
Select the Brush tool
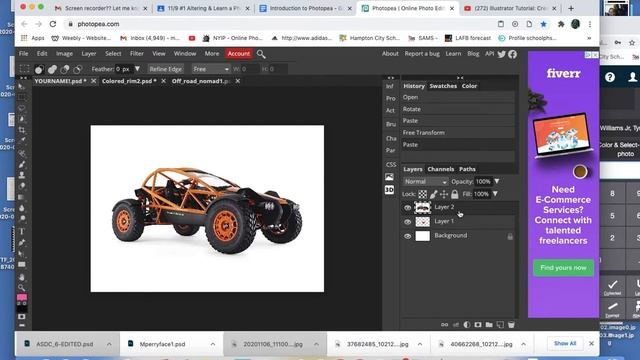22,164
